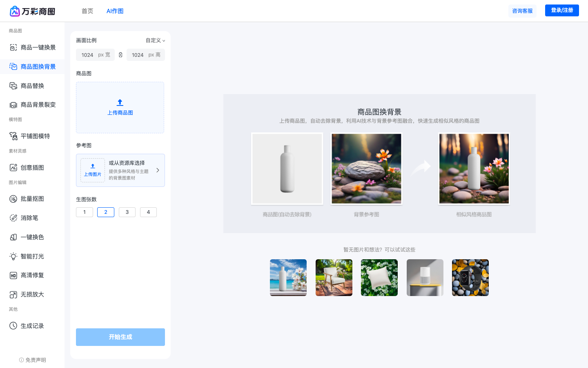Open the 商品替换 tool

[x=33, y=85]
